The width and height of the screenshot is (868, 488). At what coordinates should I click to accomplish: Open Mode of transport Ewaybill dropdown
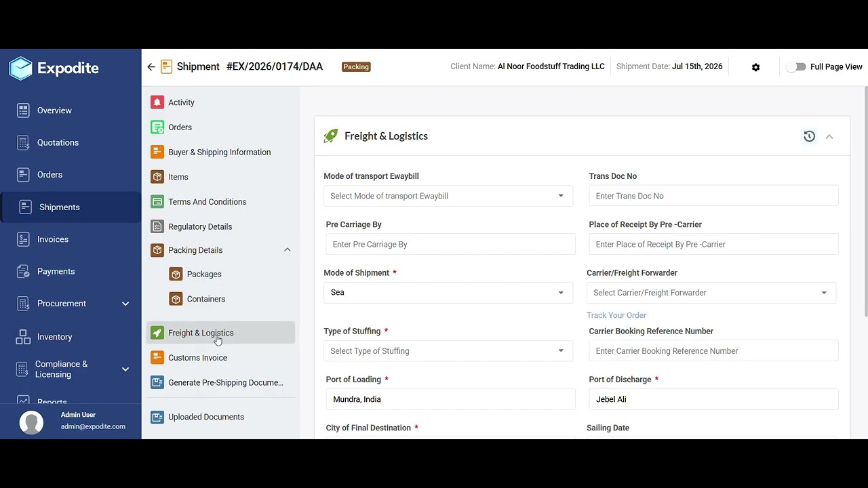[448, 196]
